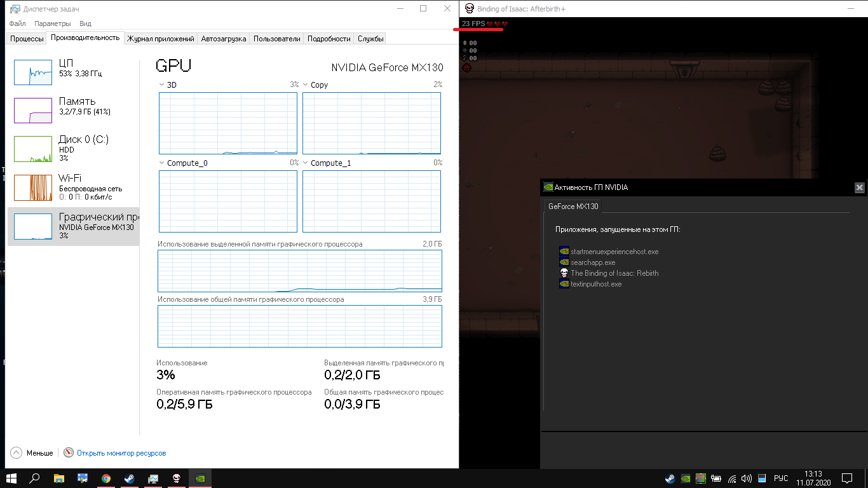Select the Wi-Fi sidebar entry
The image size is (868, 488).
tap(73, 187)
